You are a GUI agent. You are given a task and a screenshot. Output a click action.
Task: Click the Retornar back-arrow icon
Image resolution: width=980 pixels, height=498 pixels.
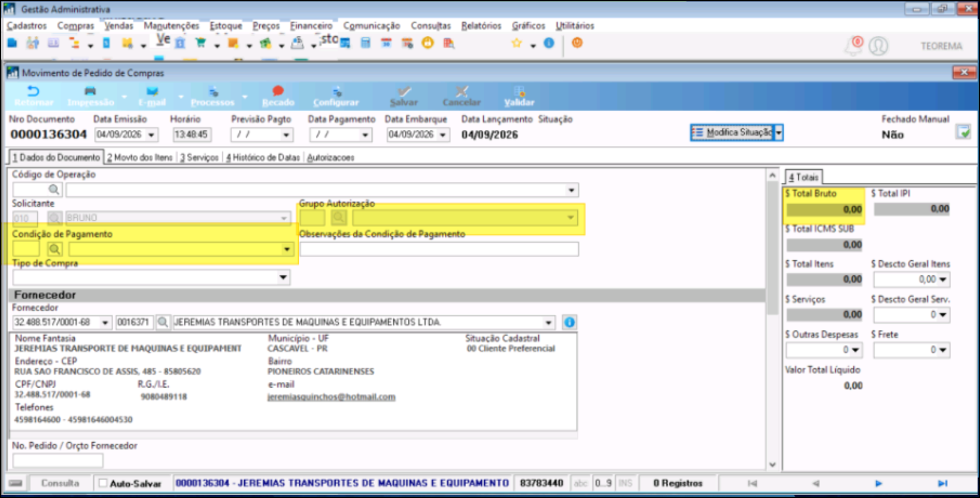[x=33, y=92]
